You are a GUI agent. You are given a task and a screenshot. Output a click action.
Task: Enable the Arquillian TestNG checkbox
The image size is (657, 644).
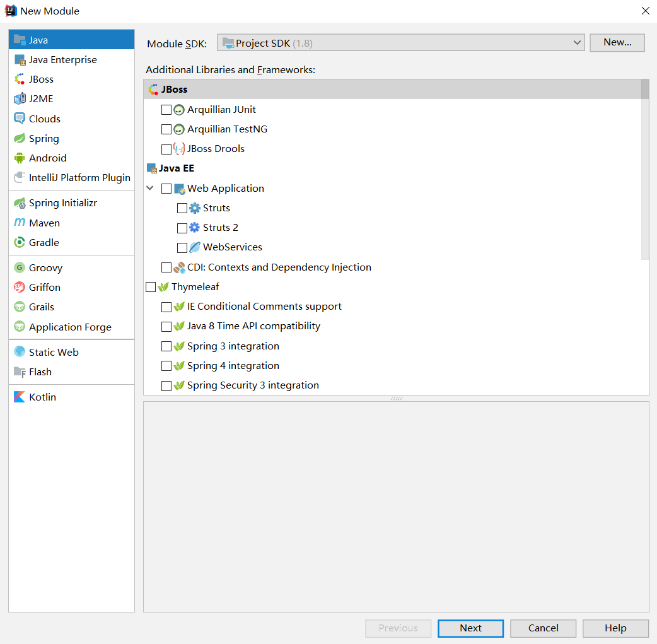coord(166,129)
